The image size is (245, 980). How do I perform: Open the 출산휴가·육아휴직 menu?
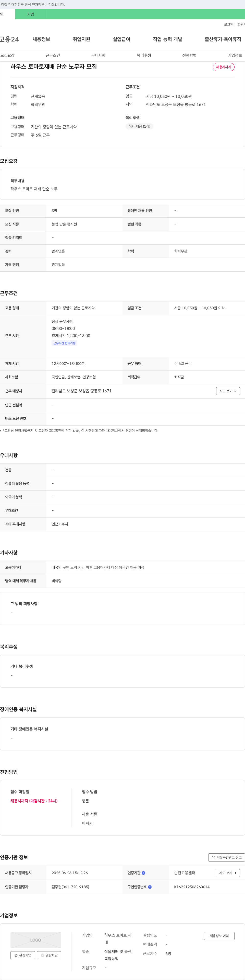pyautogui.click(x=223, y=39)
